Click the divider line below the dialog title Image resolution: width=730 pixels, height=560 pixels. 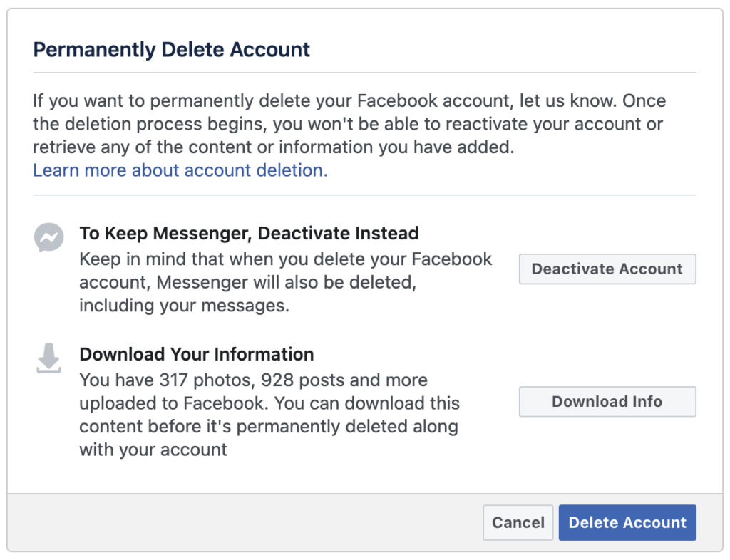364,73
